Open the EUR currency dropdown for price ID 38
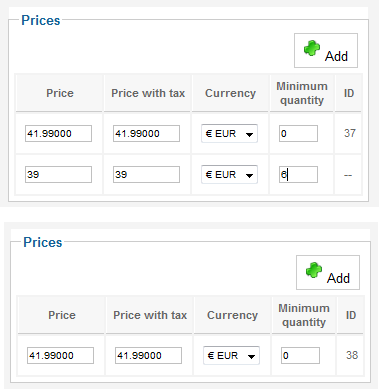The width and height of the screenshot is (381, 392). (231, 355)
